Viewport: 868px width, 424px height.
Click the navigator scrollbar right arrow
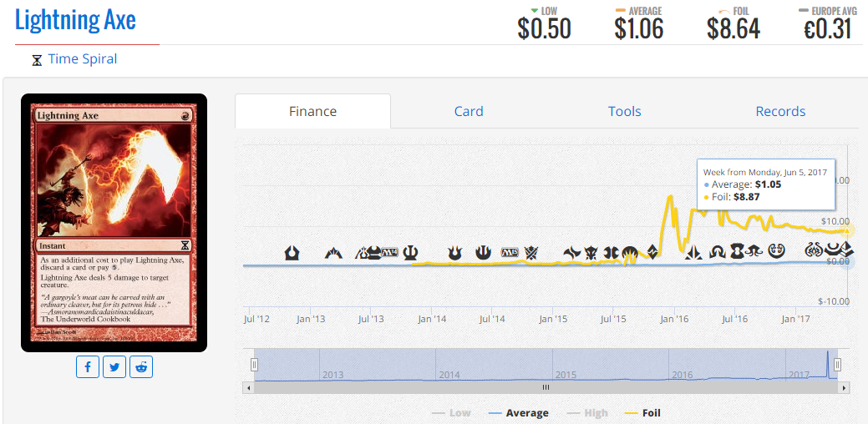(845, 387)
